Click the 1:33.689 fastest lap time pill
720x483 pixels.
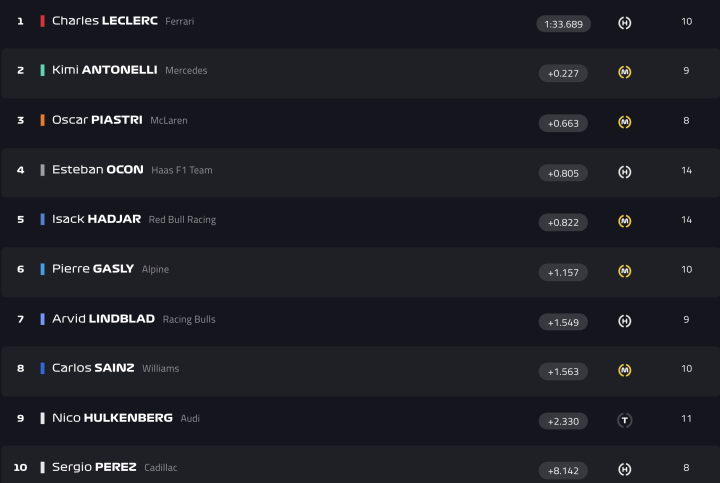point(563,23)
